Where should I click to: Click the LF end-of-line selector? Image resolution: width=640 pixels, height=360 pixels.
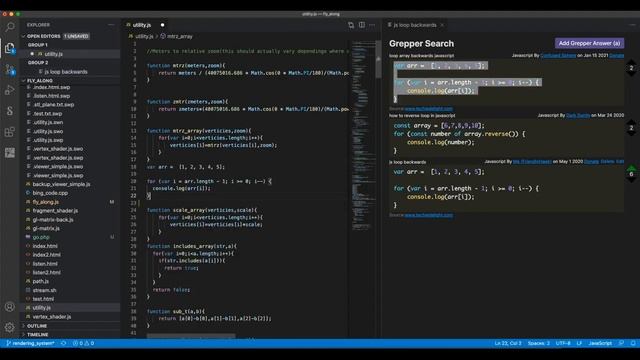pos(579,343)
